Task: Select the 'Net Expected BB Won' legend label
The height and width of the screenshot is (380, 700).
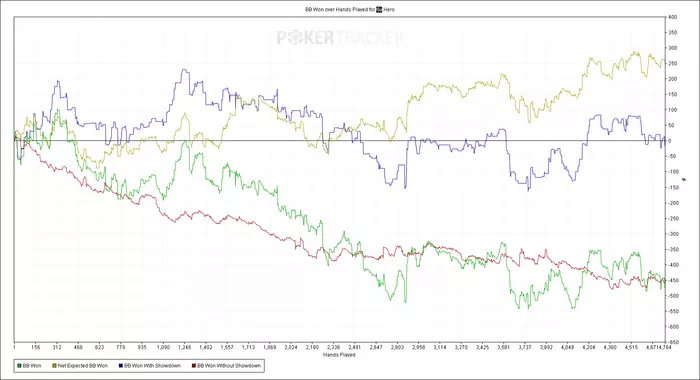Action: pyautogui.click(x=83, y=366)
